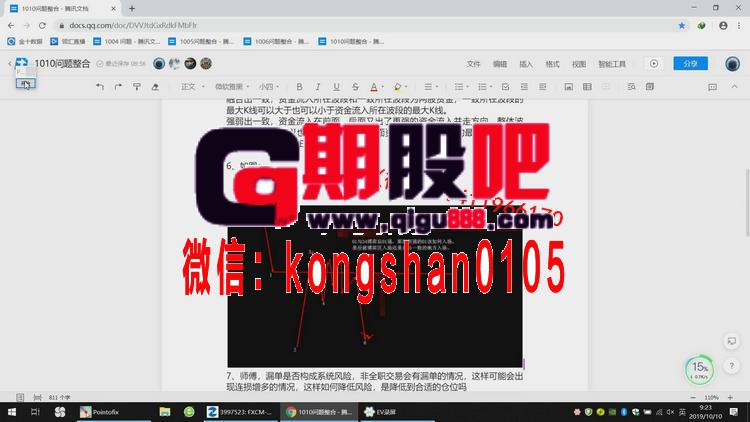
Task: Open the 插入 menu
Action: coord(526,64)
